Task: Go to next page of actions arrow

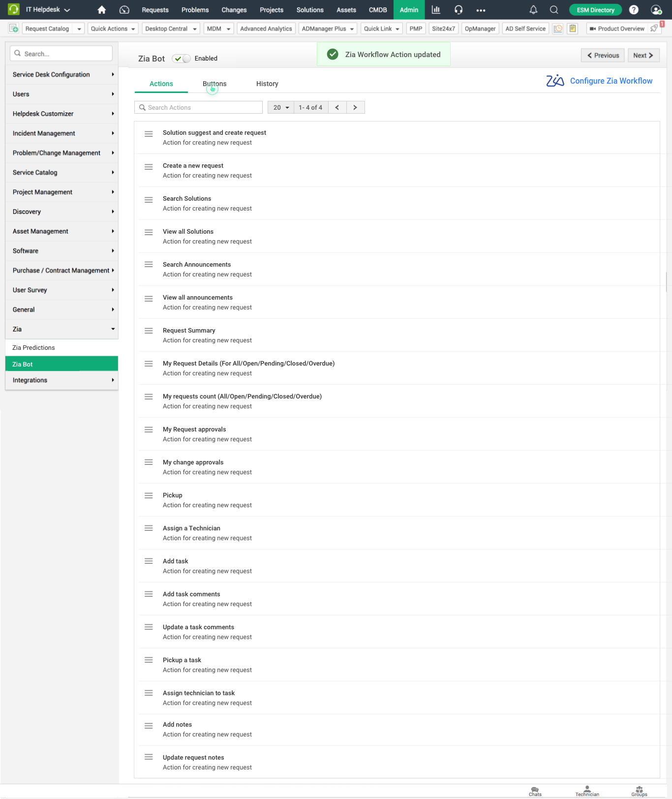Action: [x=355, y=107]
